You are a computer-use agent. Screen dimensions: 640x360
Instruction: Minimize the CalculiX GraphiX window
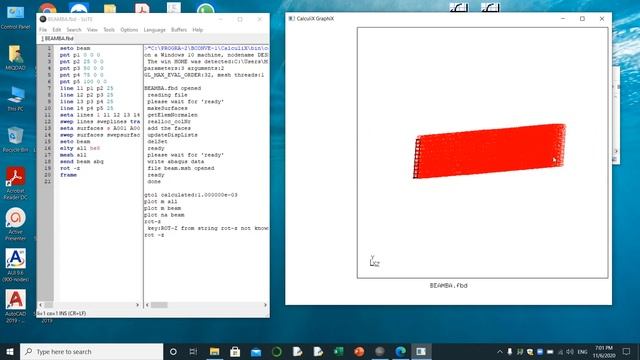pyautogui.click(x=563, y=19)
